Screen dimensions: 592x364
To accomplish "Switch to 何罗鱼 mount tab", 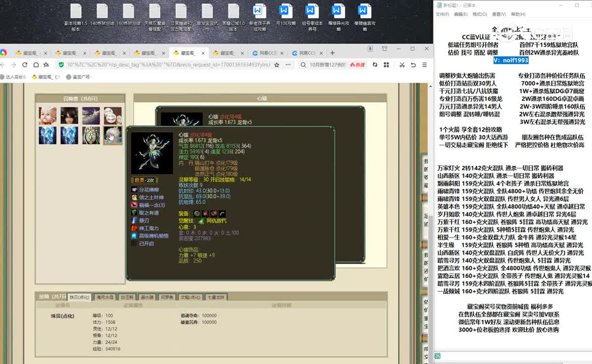I will [167, 297].
